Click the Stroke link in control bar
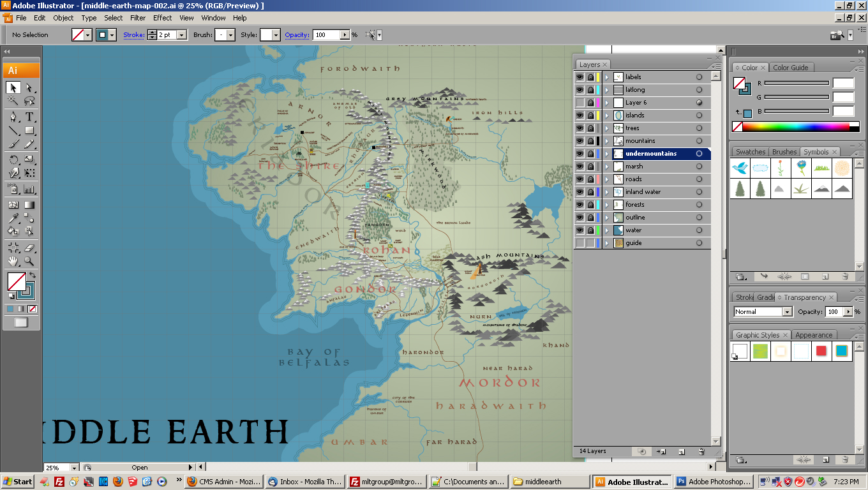Viewport: 868px width, 490px height. click(133, 35)
